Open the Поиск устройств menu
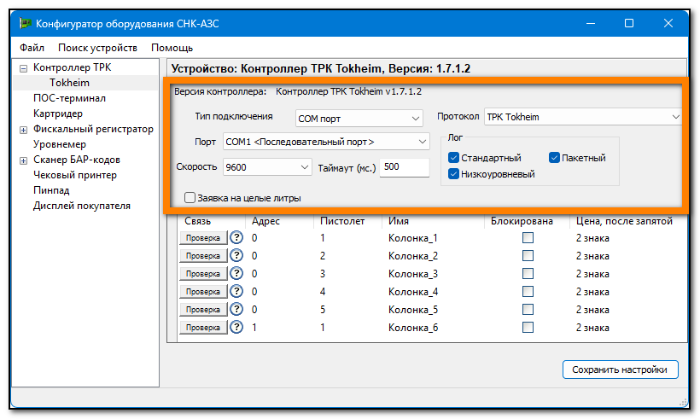Screen dimensions: 700x419 [x=98, y=47]
